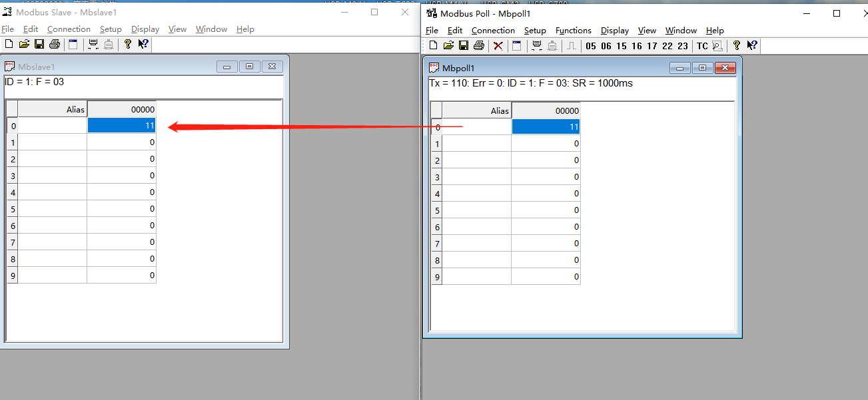Maximize the Mbslave1 child window
868x400 pixels.
pyautogui.click(x=249, y=67)
